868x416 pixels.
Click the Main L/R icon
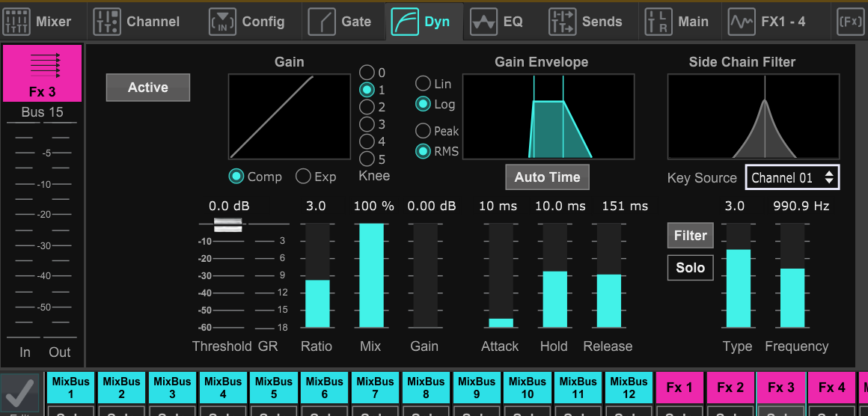[x=658, y=22]
